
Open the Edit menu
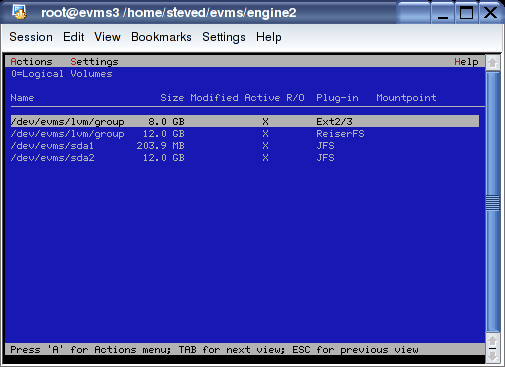coord(74,37)
